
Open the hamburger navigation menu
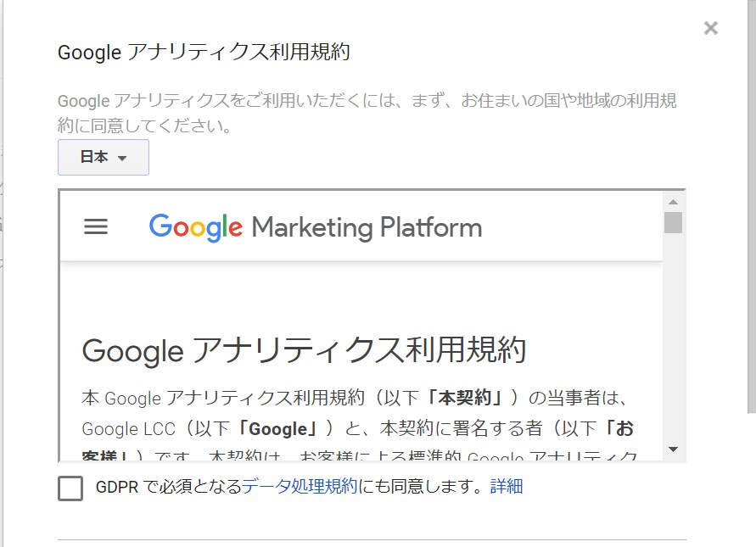[x=96, y=227]
